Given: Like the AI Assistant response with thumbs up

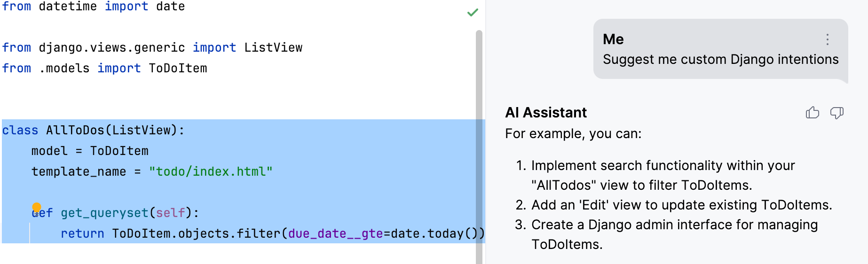Looking at the screenshot, I should point(812,113).
